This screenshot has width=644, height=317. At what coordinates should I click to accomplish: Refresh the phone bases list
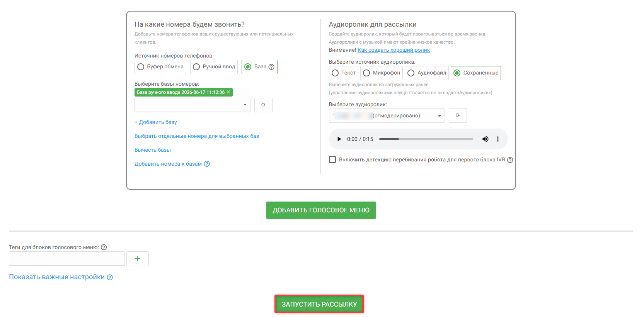(263, 105)
